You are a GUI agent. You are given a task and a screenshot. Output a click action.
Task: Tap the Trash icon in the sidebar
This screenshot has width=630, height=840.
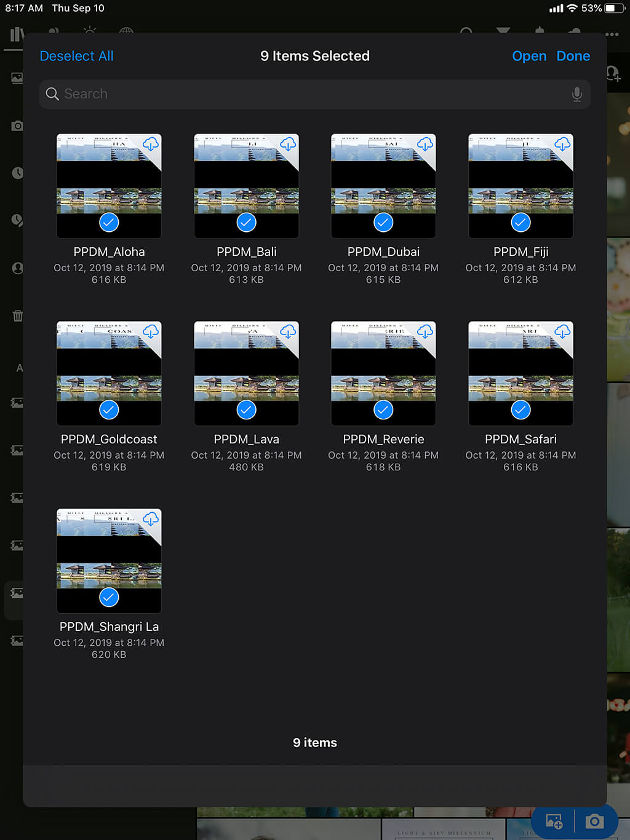(x=17, y=315)
